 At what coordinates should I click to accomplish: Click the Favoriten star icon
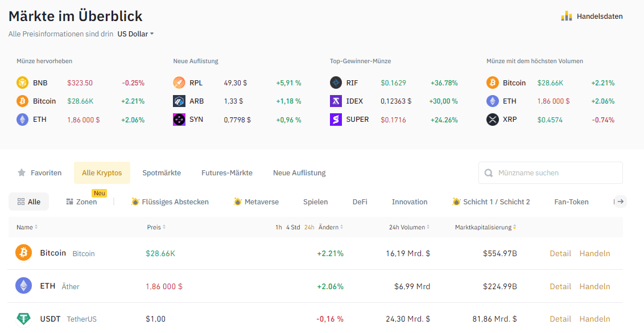[22, 172]
